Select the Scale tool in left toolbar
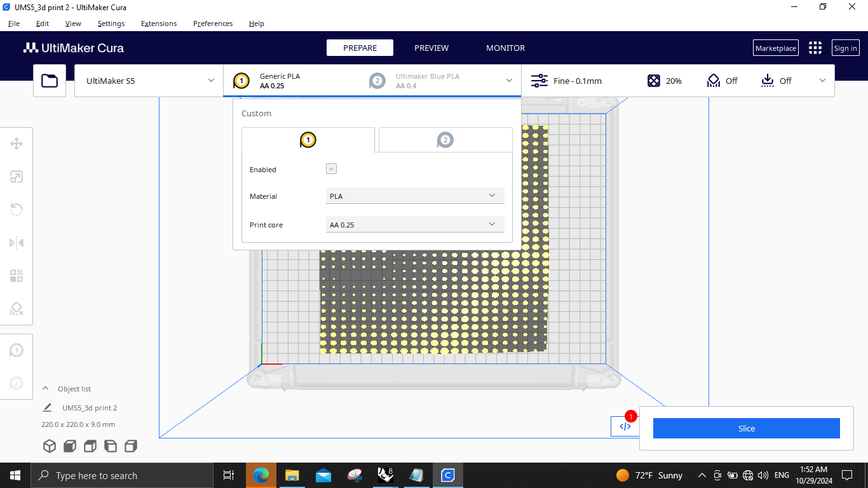 pos(17,177)
